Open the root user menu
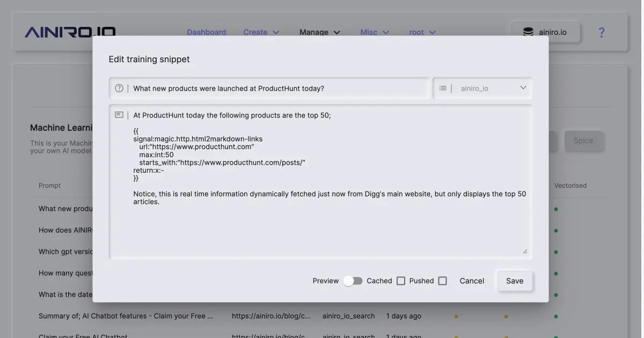The height and width of the screenshot is (338, 644). 422,32
